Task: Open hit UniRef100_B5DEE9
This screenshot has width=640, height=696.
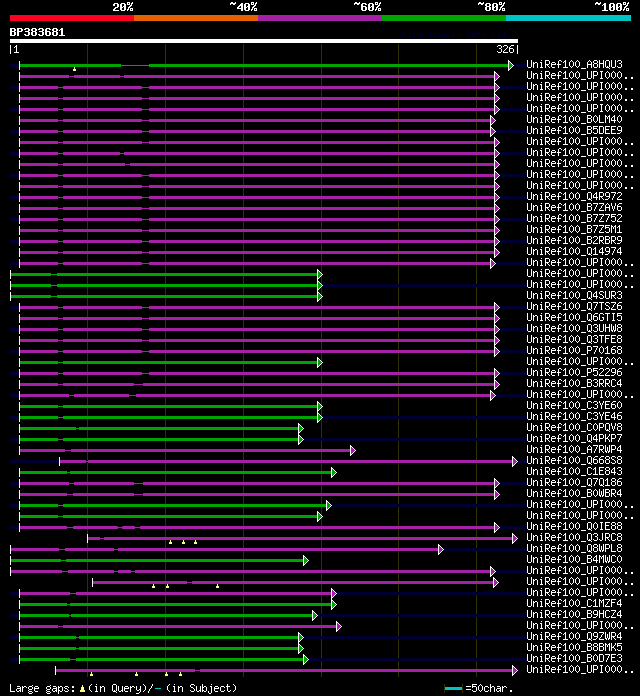Action: [x=574, y=130]
